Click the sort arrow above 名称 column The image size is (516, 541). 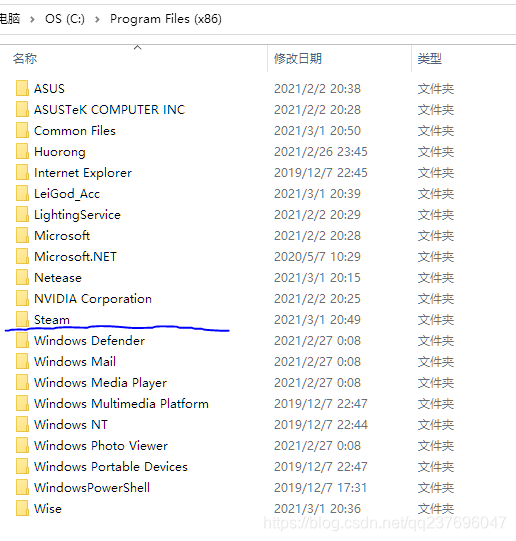[138, 47]
